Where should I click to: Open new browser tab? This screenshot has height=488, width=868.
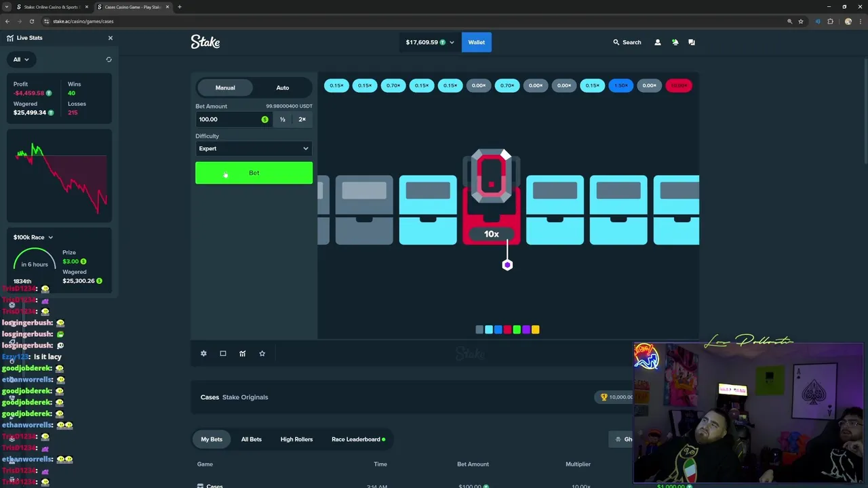click(180, 7)
